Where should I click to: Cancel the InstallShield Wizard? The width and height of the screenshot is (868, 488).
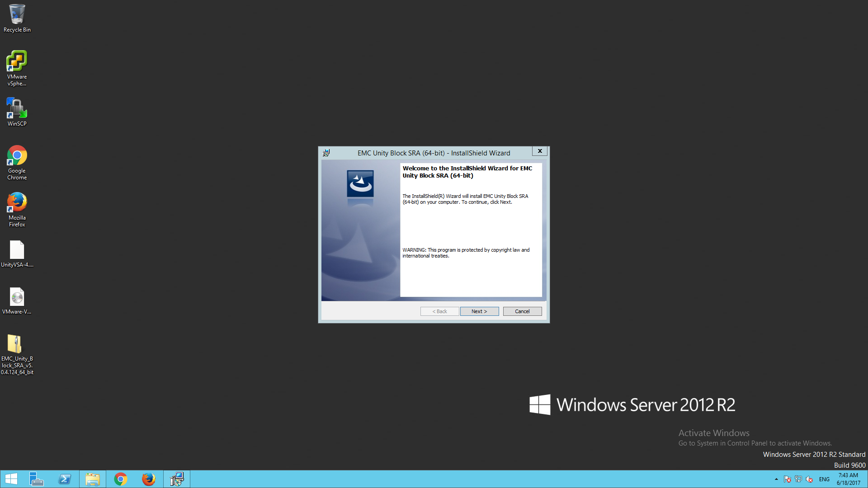pos(522,311)
